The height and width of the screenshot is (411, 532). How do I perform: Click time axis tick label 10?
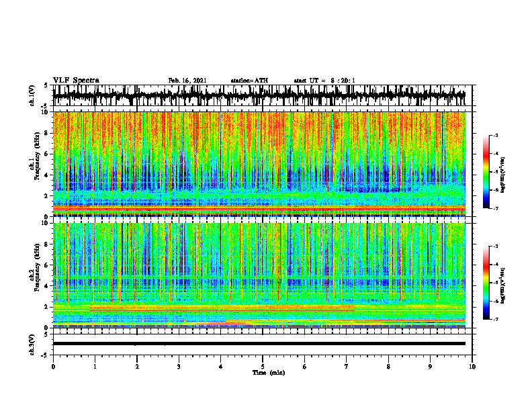pos(472,367)
